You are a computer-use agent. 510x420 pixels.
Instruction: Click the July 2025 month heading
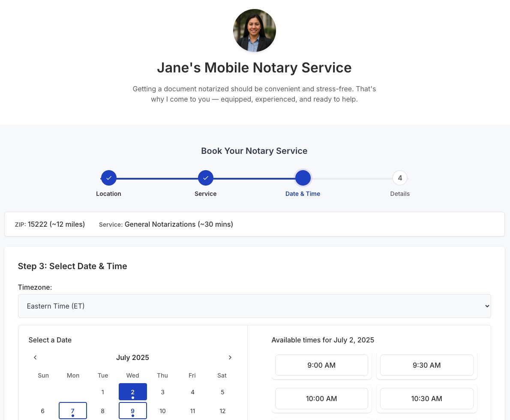[132, 357]
